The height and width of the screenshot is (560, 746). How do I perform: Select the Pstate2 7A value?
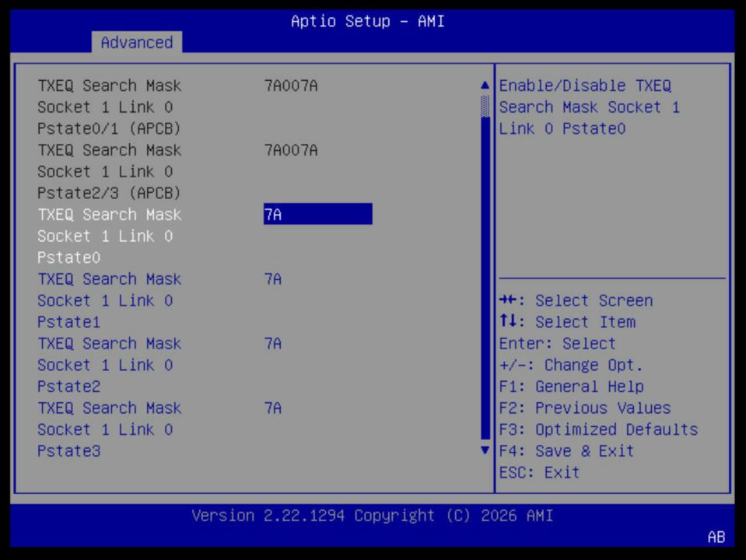click(x=273, y=344)
